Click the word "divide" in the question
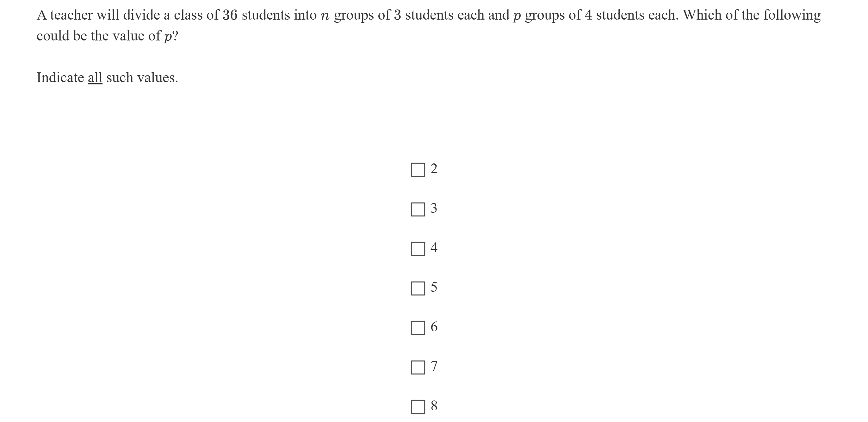The width and height of the screenshot is (868, 422). 141,15
